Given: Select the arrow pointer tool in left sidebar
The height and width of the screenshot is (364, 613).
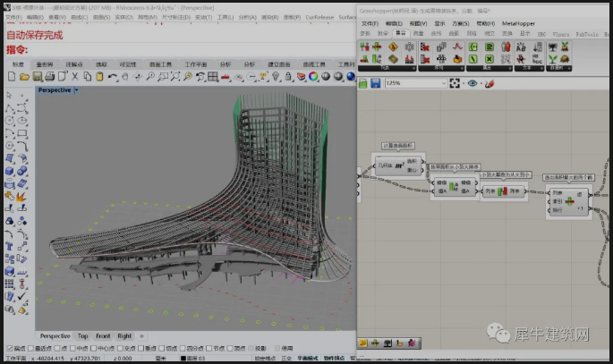Looking at the screenshot, I should coord(9,96).
